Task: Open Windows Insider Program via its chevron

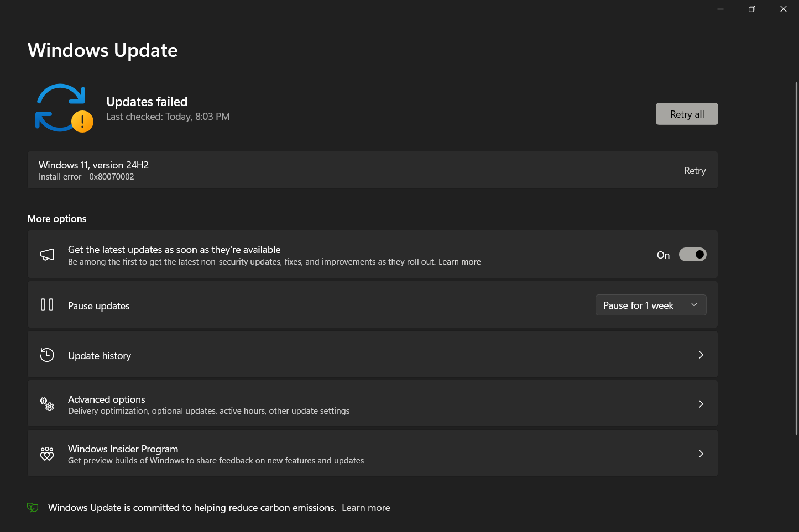Action: (701, 454)
